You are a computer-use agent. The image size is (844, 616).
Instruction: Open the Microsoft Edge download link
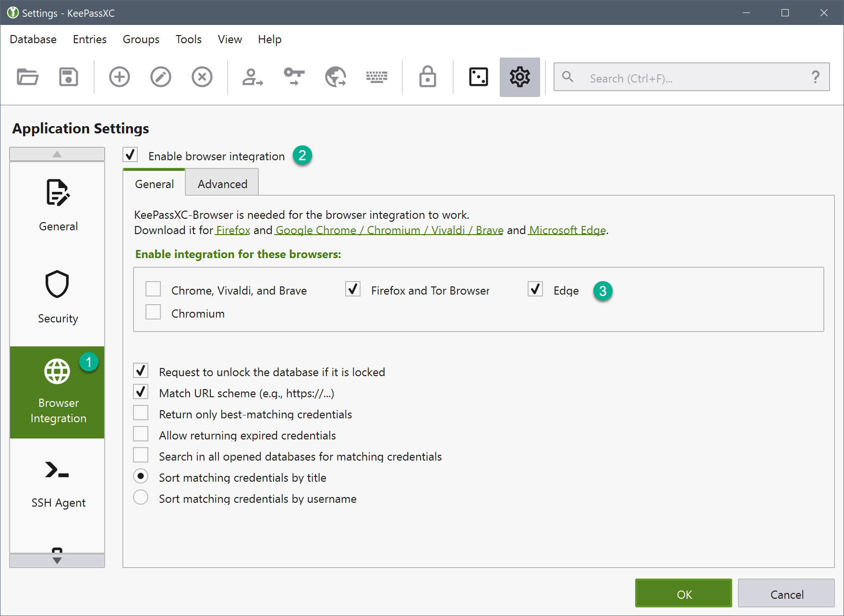[x=567, y=230]
